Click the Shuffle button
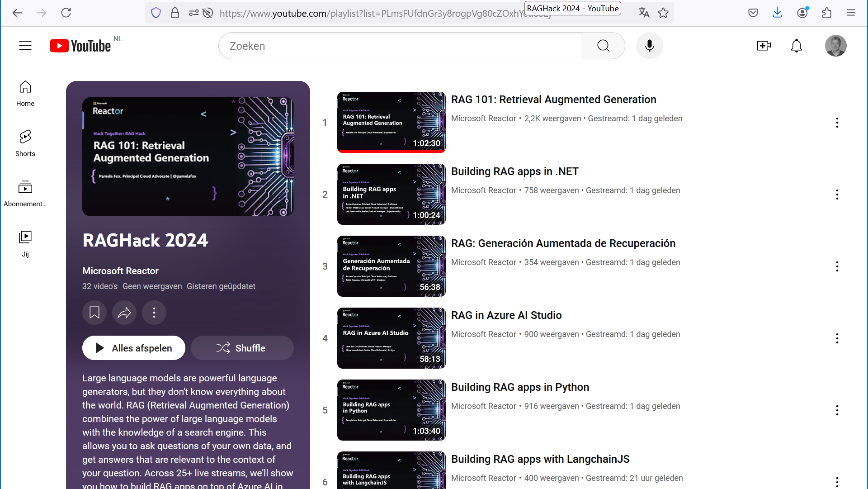The width and height of the screenshot is (868, 489). pos(242,348)
